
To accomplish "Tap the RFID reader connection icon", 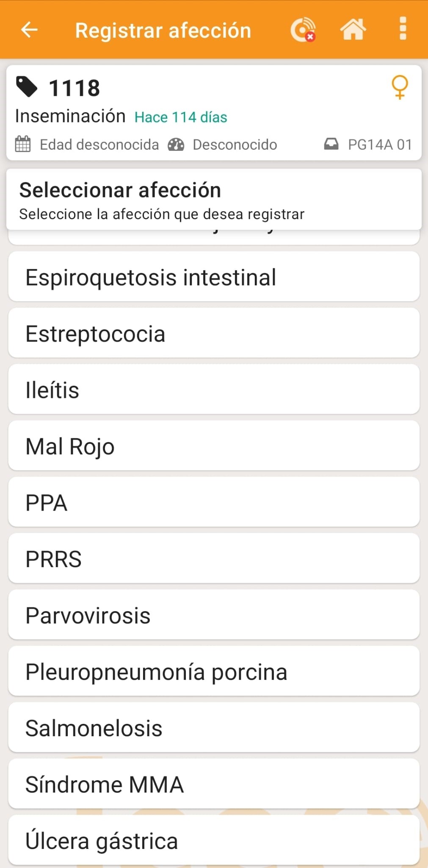I will click(x=303, y=30).
